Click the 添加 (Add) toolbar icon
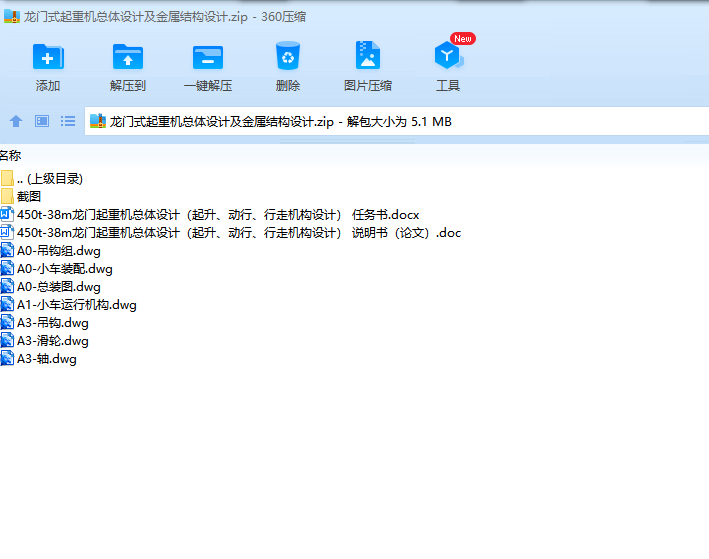 (x=48, y=57)
